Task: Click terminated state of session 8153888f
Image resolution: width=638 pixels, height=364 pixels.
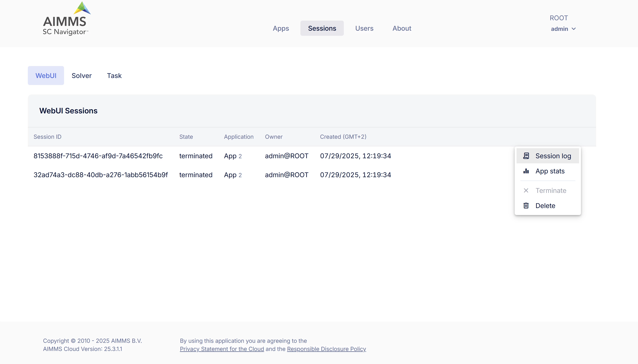Action: click(x=196, y=156)
